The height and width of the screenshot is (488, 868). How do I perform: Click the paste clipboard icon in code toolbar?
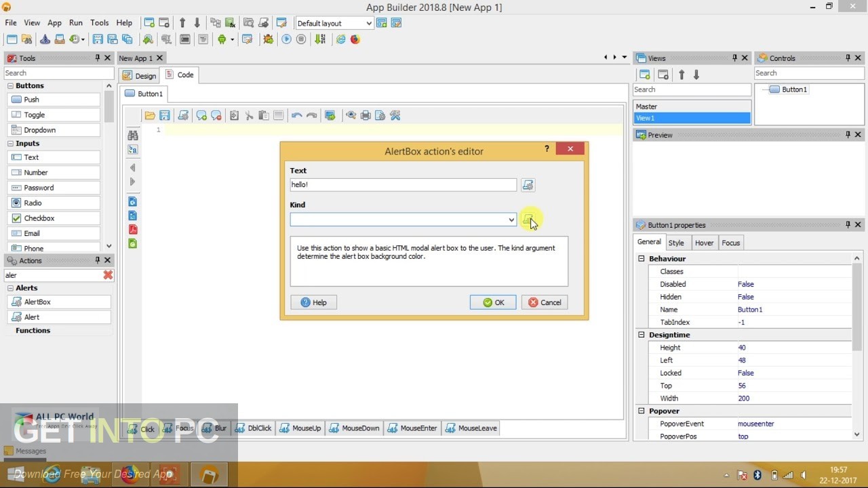click(264, 116)
